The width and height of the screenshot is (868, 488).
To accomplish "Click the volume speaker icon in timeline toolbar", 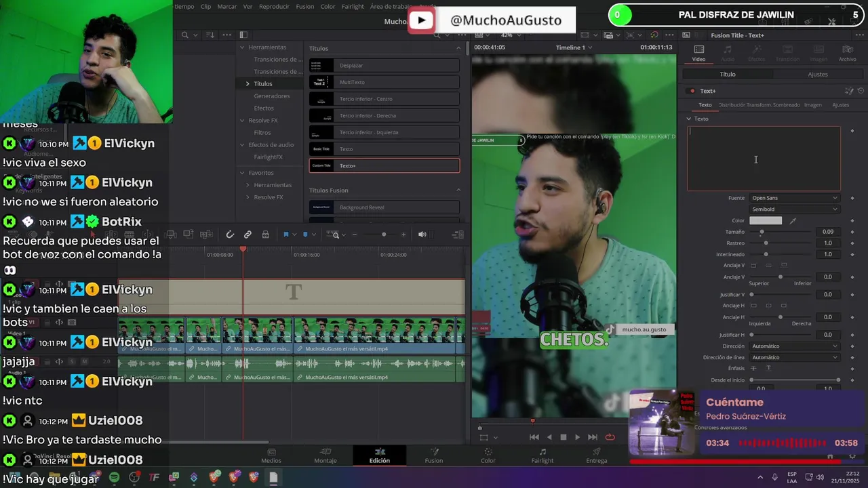I will click(x=422, y=235).
